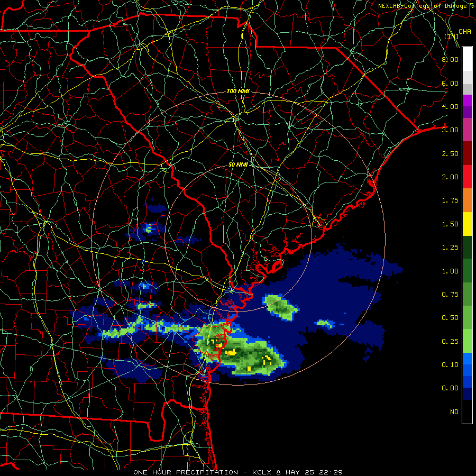Click the 6.00 legend value
The image size is (476, 476).
tap(450, 83)
